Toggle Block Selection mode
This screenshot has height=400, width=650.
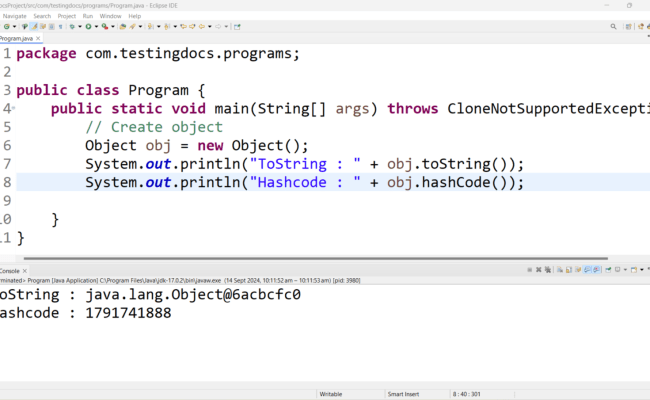click(x=51, y=27)
